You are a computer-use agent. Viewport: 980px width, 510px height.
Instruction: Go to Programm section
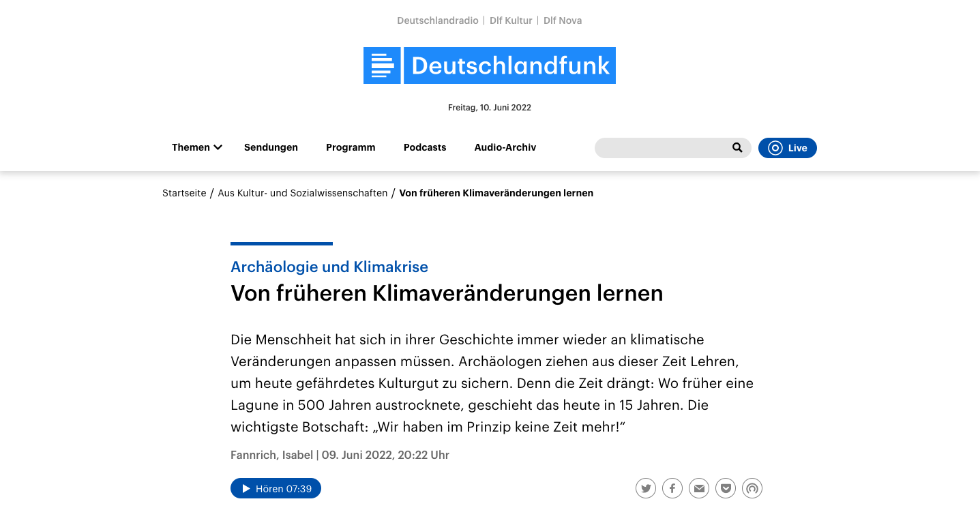[x=351, y=147]
